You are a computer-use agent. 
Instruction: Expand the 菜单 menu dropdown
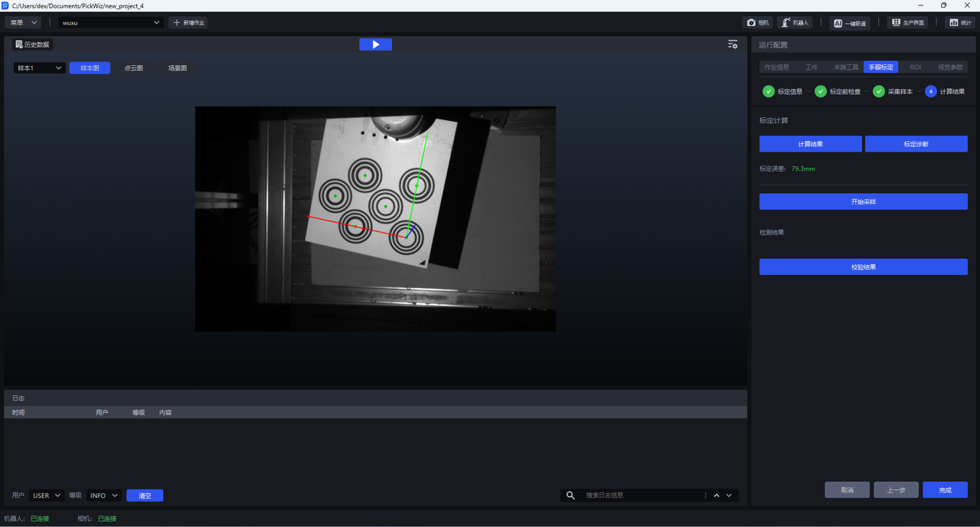[24, 23]
